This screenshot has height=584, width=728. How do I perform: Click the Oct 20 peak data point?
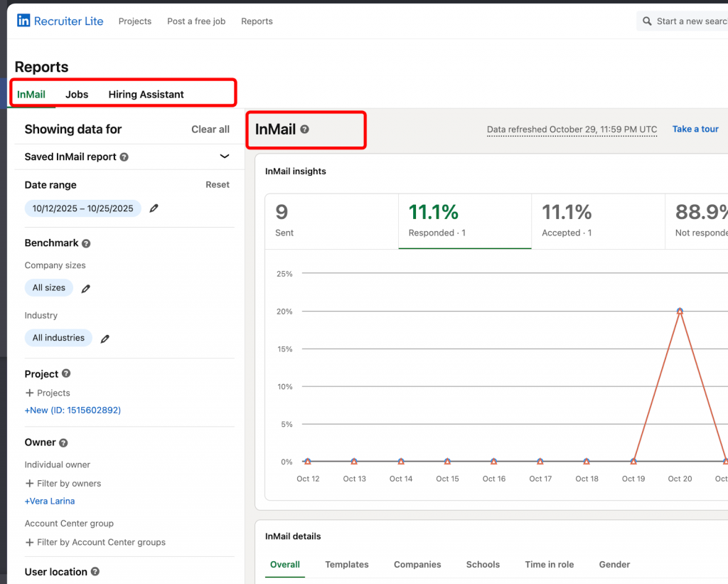[x=680, y=310]
